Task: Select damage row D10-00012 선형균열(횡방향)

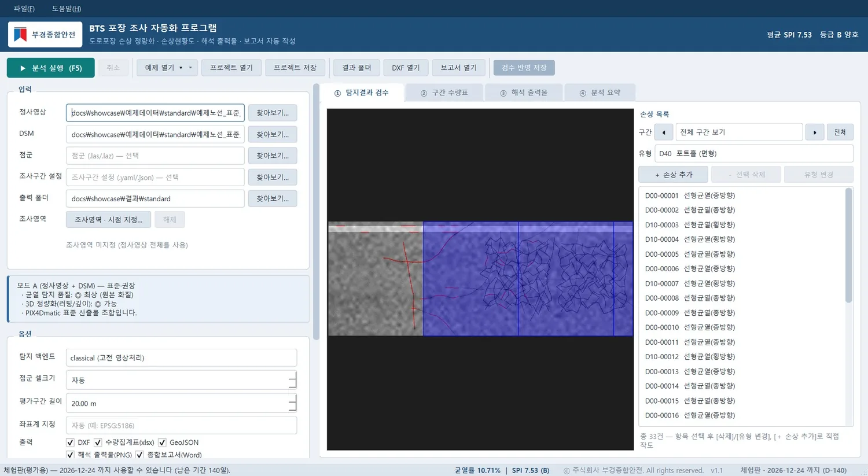Action: coord(742,357)
